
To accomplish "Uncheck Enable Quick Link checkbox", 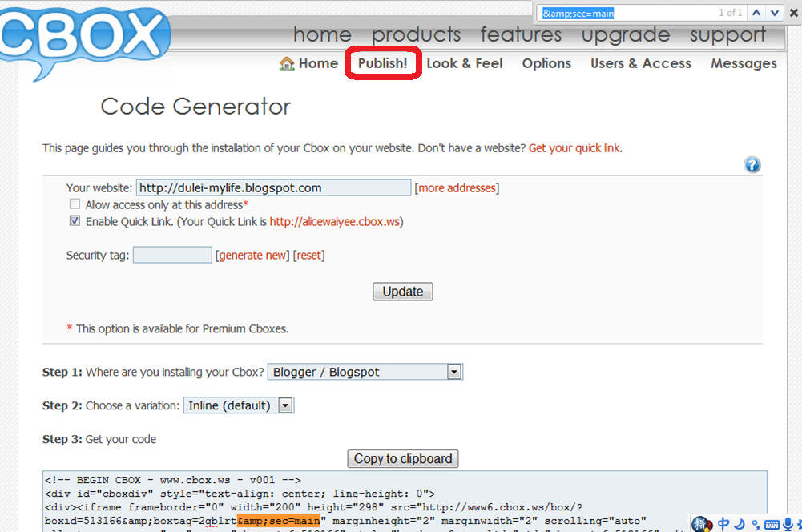I will (x=75, y=221).
